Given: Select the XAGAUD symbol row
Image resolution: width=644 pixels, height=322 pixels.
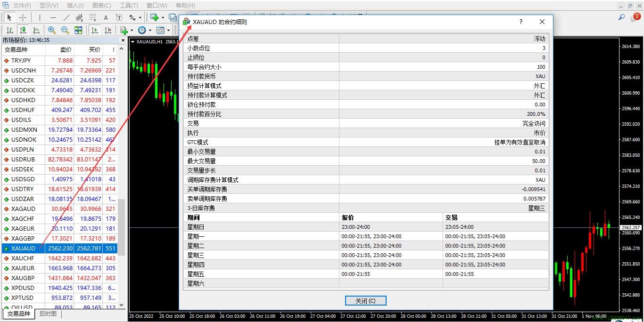Looking at the screenshot, I should pyautogui.click(x=59, y=209).
